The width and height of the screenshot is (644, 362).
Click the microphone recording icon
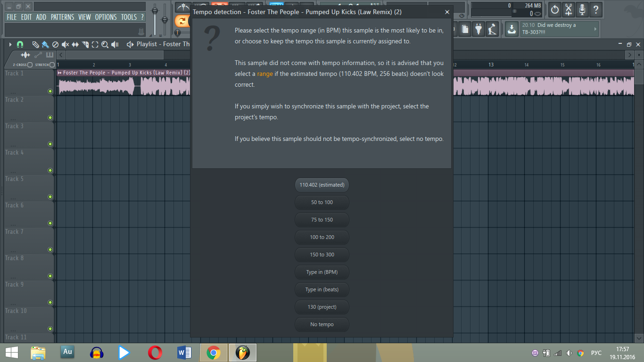(x=582, y=9)
